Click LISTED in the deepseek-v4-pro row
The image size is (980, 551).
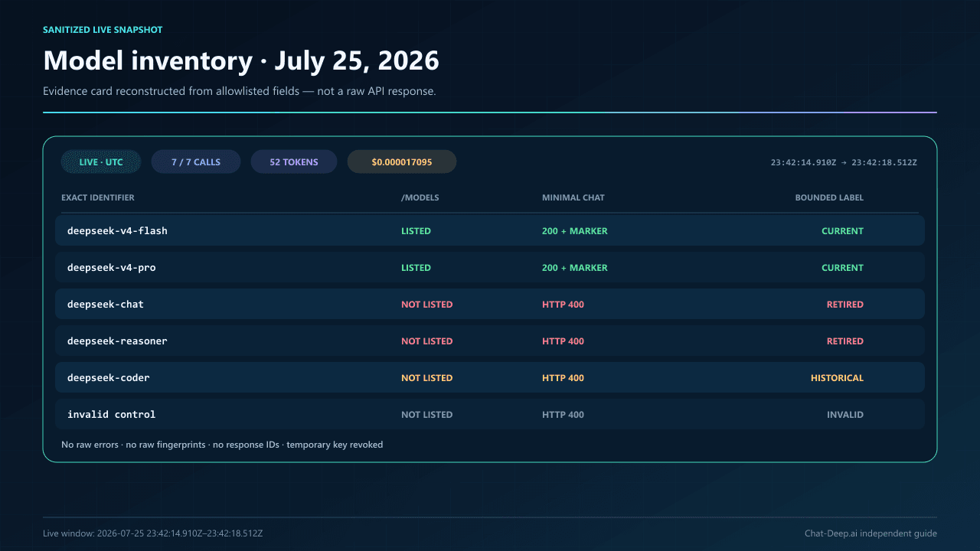[x=416, y=267]
